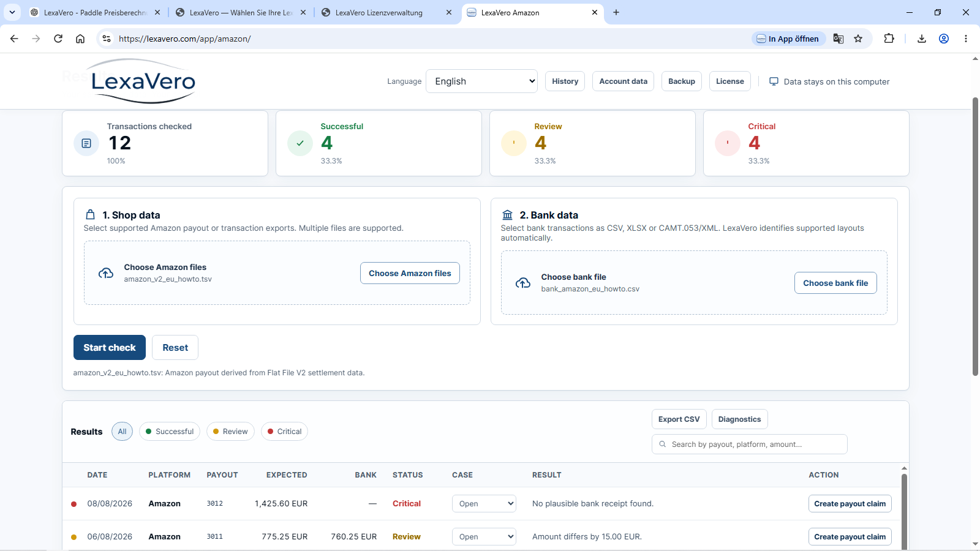Open the Language dropdown
980x551 pixels.
481,81
